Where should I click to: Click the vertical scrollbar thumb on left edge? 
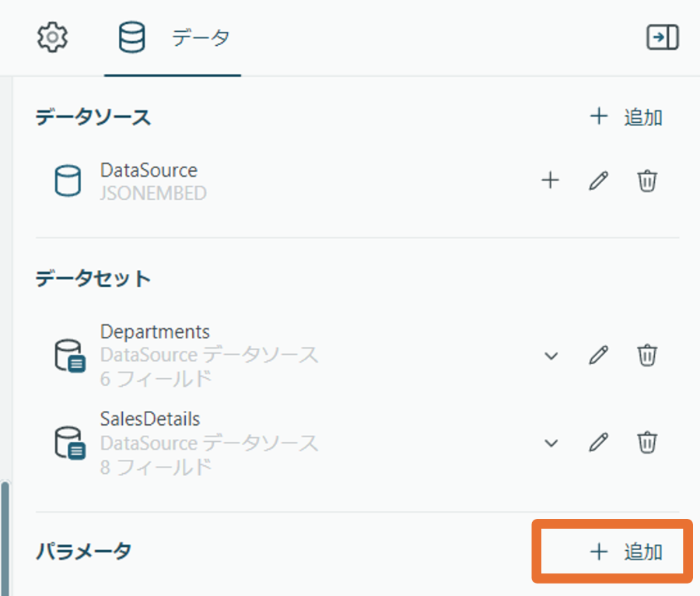[5, 538]
